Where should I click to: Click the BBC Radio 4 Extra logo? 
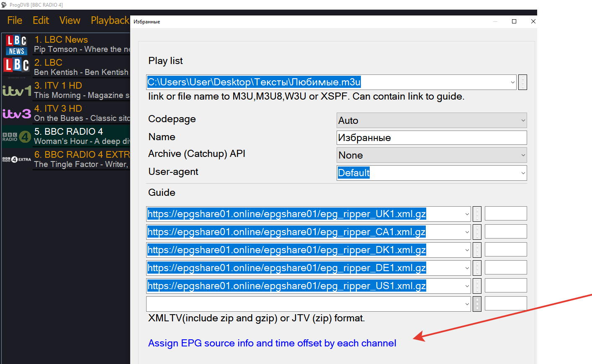(x=17, y=159)
